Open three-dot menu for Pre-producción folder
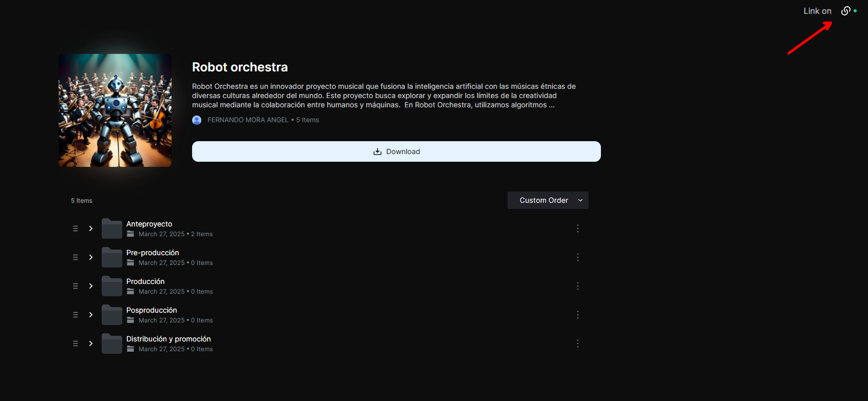Viewport: 868px width, 401px height. [x=578, y=257]
